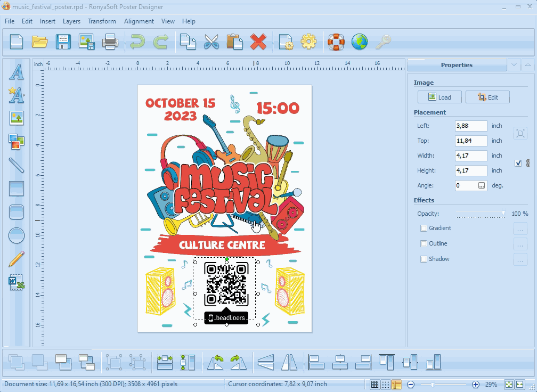Flip the object vertically
This screenshot has width=537, height=392.
point(266,362)
